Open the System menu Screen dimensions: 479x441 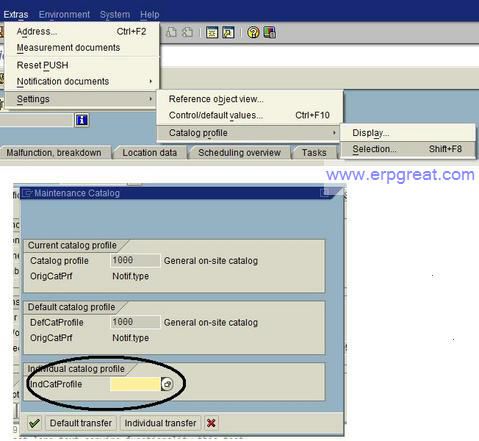115,15
